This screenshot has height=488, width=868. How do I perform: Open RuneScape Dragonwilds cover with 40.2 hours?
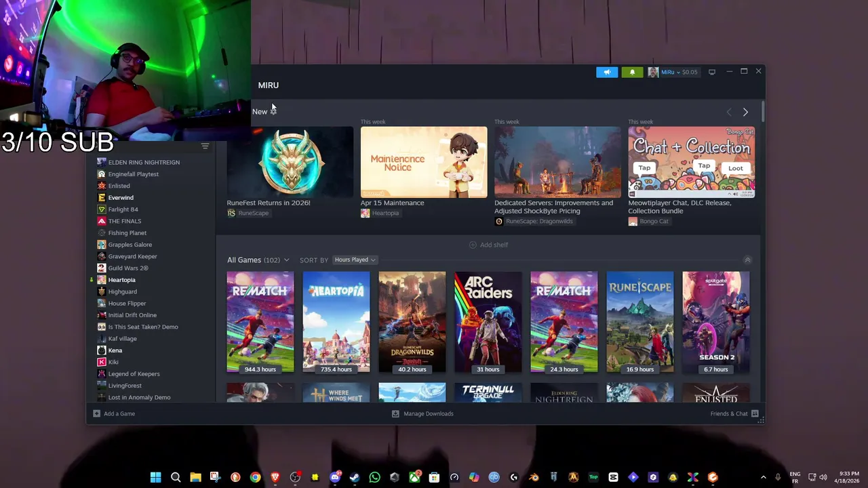click(x=412, y=322)
